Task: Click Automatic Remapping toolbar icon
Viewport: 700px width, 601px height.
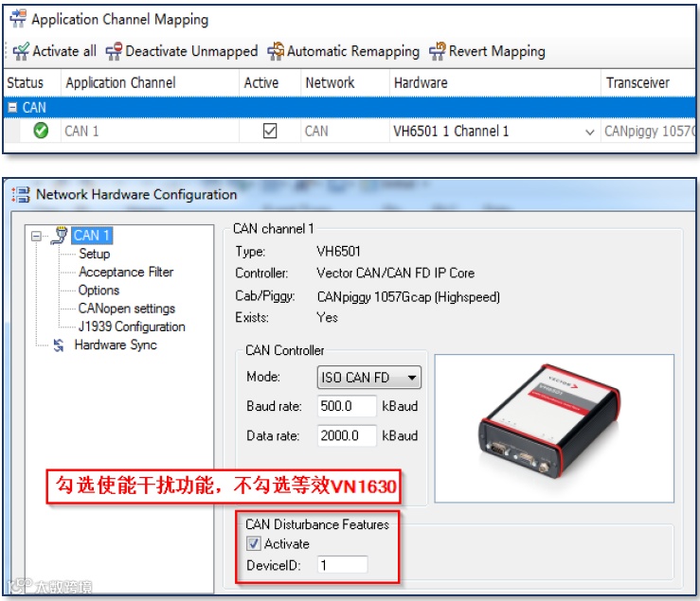Action: click(x=276, y=52)
